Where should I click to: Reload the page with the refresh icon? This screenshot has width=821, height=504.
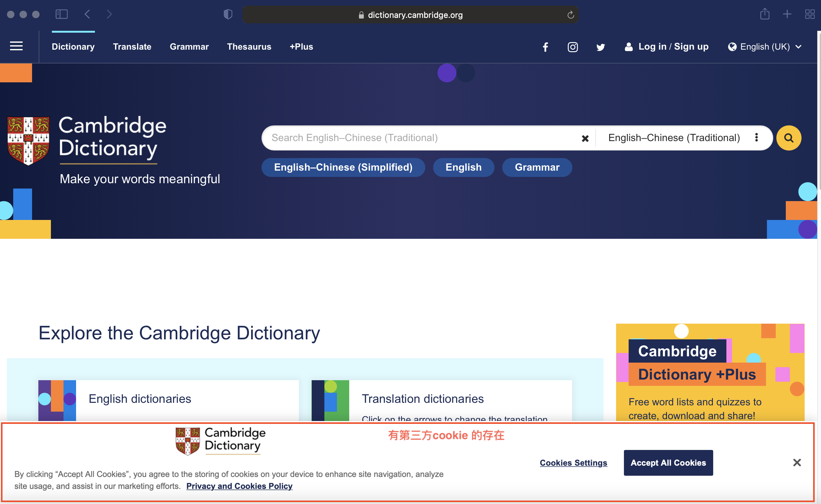click(570, 15)
